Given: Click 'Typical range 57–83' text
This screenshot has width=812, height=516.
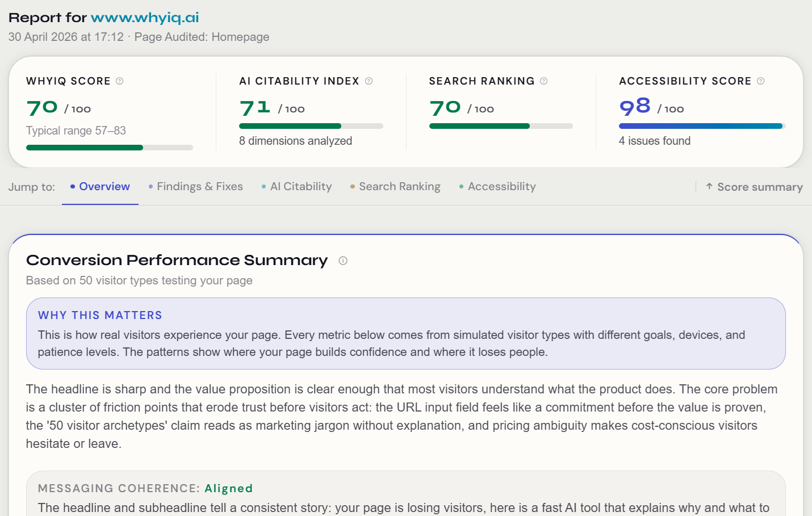Looking at the screenshot, I should point(76,131).
